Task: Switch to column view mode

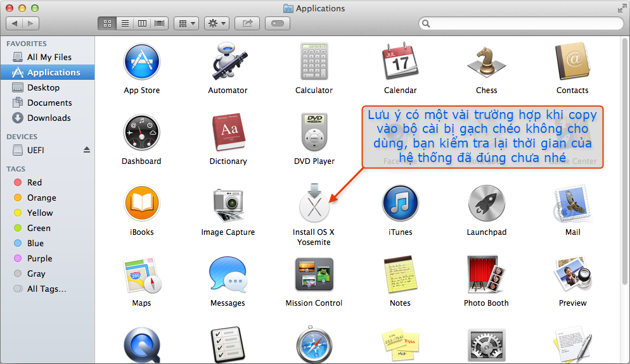Action: (x=142, y=23)
